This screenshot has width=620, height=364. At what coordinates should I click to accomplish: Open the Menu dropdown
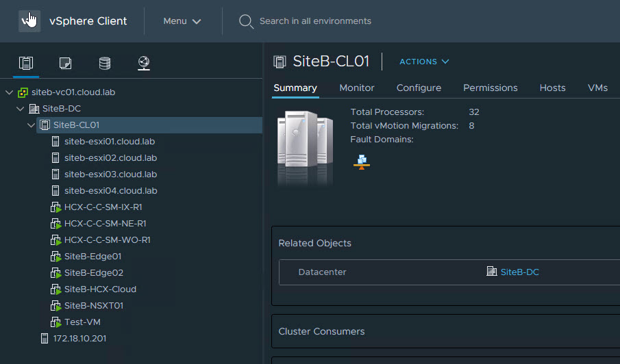coord(182,21)
